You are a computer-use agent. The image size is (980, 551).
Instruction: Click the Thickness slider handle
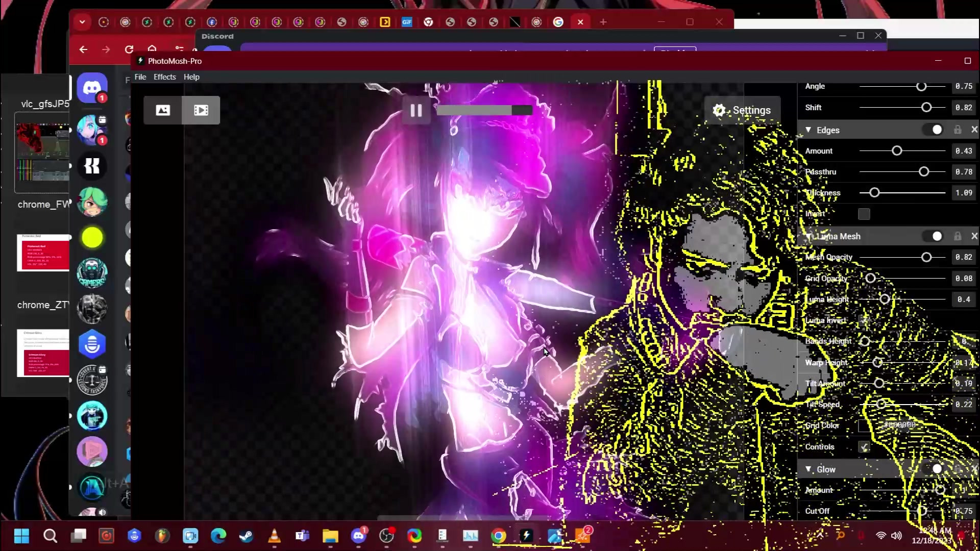pyautogui.click(x=874, y=193)
